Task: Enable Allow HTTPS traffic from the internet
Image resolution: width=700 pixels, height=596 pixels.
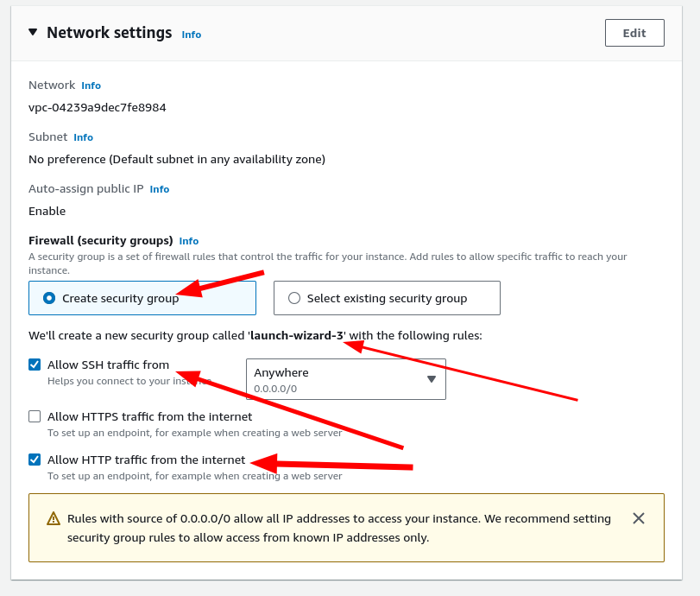Action: pyautogui.click(x=35, y=416)
